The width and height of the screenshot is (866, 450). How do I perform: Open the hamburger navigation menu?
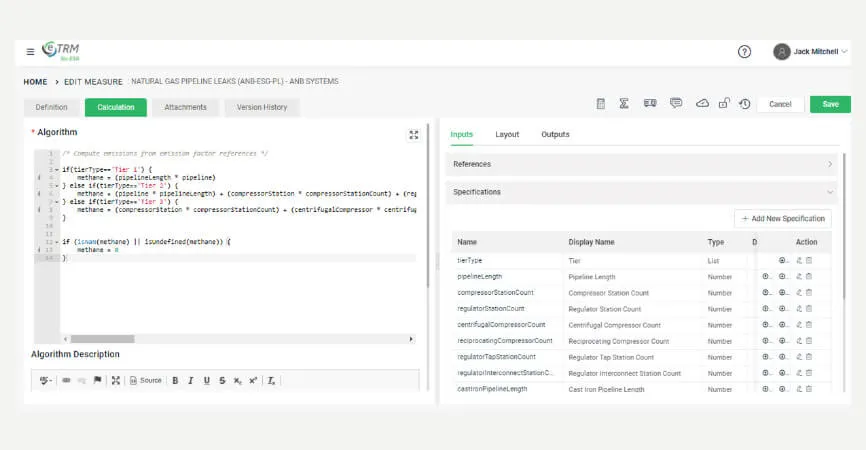(30, 51)
